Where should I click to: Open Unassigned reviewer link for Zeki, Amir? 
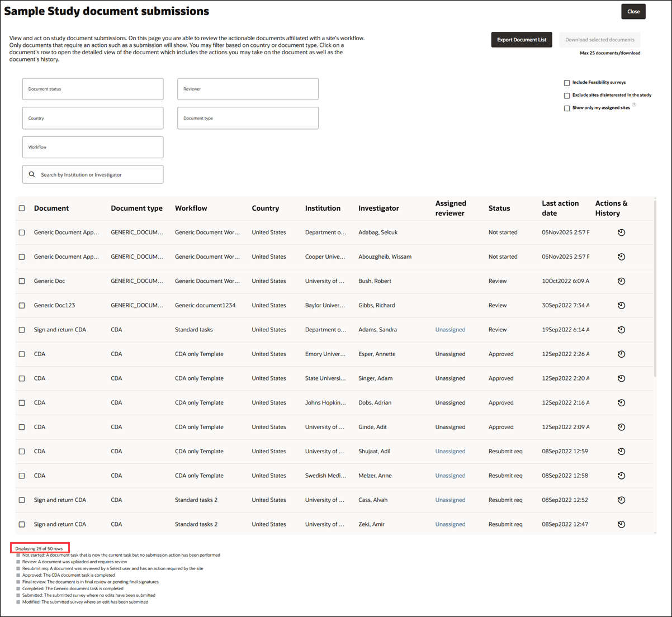[x=450, y=524]
